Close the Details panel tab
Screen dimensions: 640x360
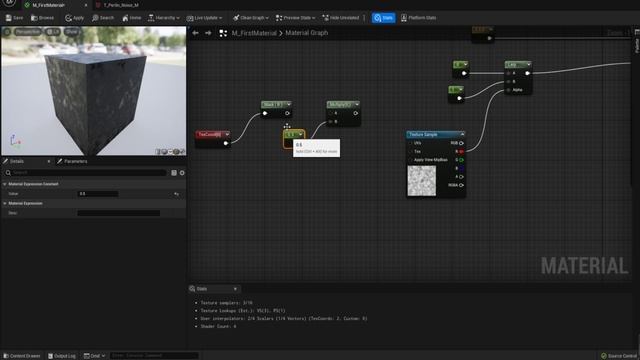(49, 162)
